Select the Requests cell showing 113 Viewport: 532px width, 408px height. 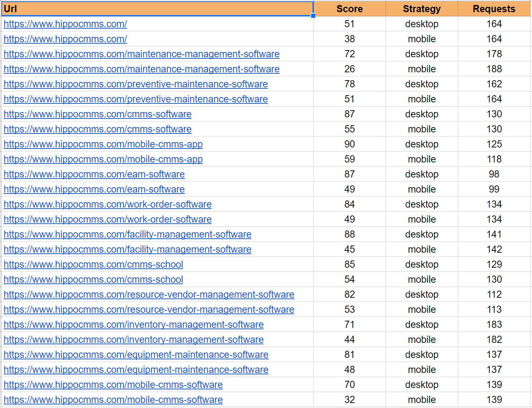494,310
